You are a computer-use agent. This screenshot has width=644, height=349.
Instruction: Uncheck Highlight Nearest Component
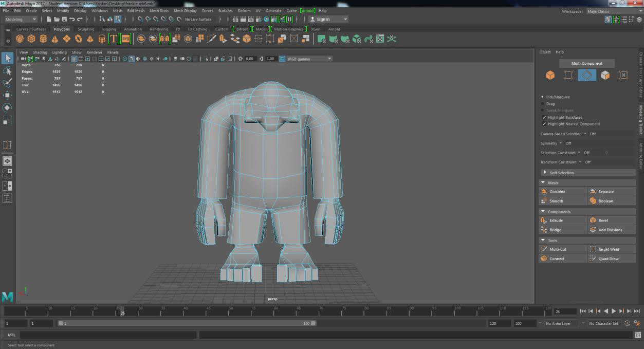pos(544,123)
